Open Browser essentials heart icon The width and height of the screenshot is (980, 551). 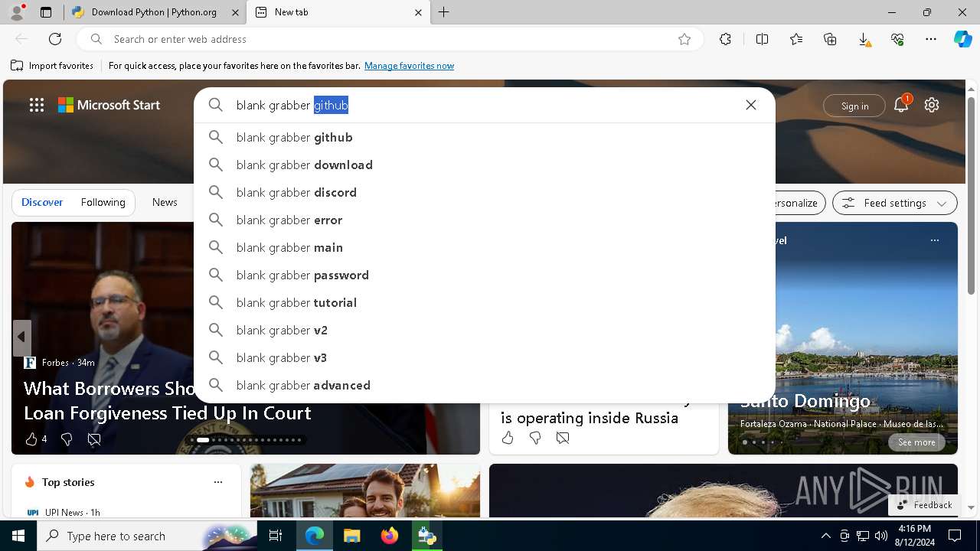coord(897,39)
